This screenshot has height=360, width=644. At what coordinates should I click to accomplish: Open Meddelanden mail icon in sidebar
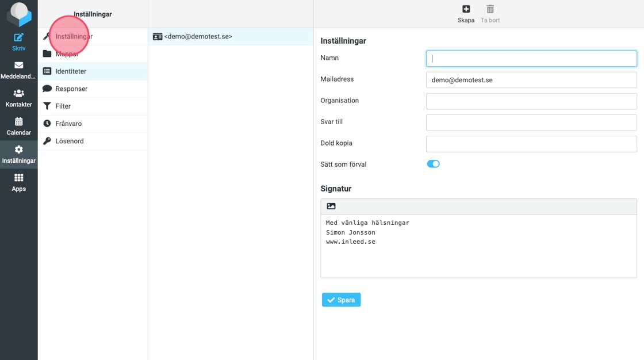tap(18, 66)
